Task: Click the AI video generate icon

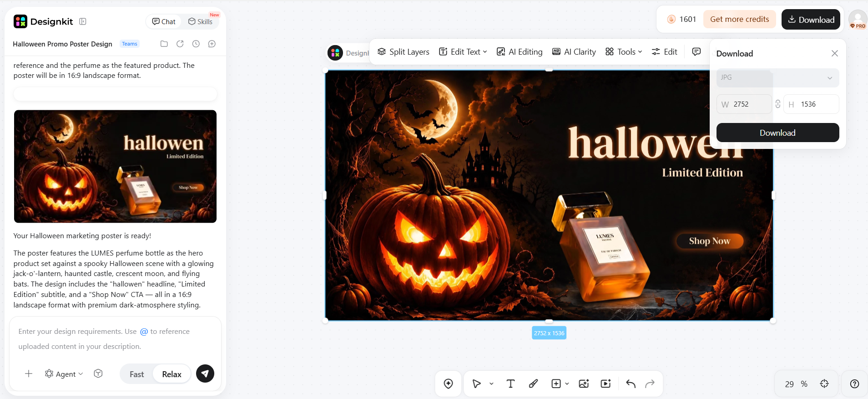Action: [606, 384]
